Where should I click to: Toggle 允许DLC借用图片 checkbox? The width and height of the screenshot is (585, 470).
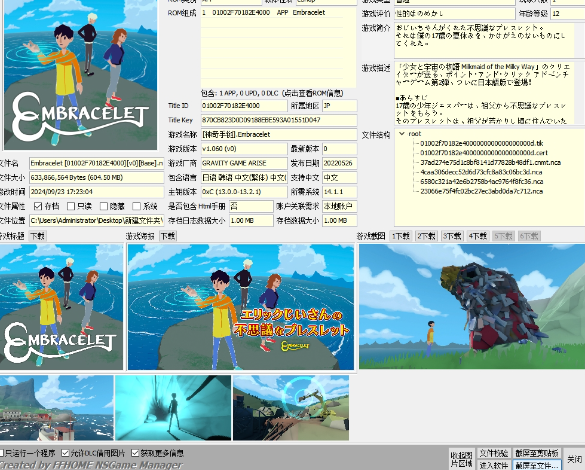tap(65, 453)
